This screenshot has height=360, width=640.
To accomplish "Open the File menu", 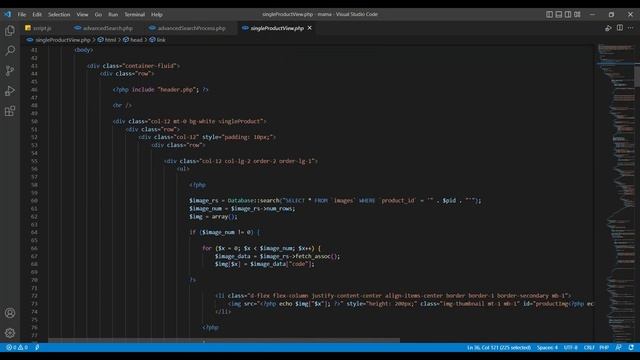I will click(22, 14).
